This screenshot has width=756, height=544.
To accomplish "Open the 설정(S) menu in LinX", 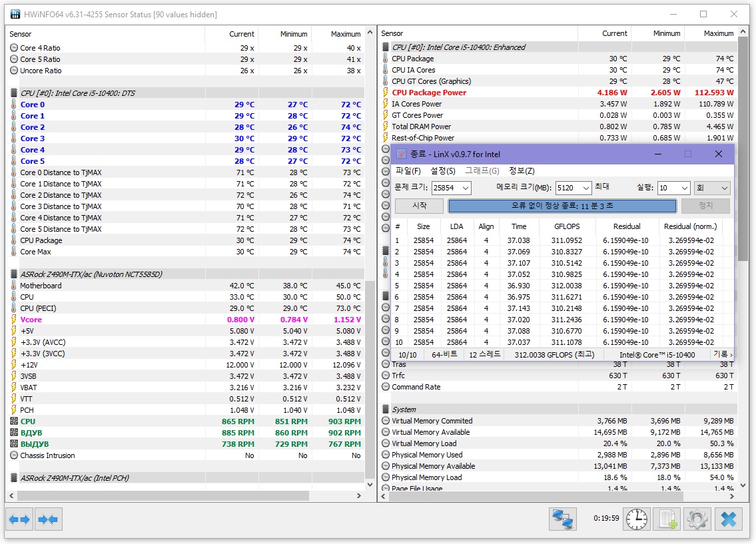I will 442,171.
